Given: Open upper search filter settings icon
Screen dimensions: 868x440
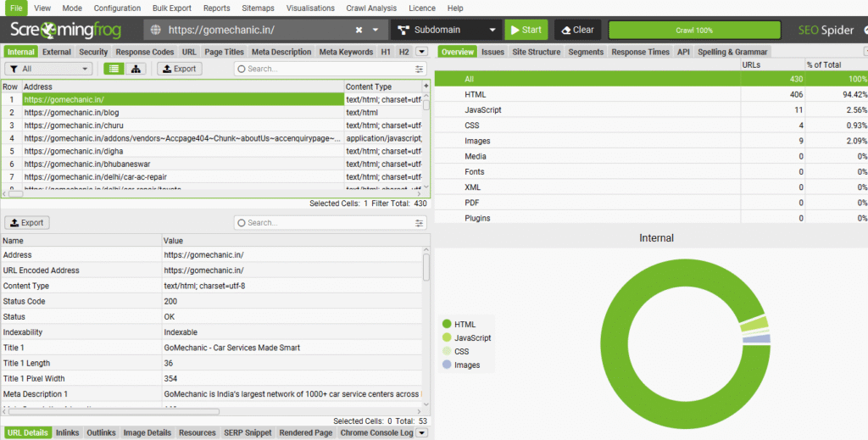Looking at the screenshot, I should tap(419, 69).
